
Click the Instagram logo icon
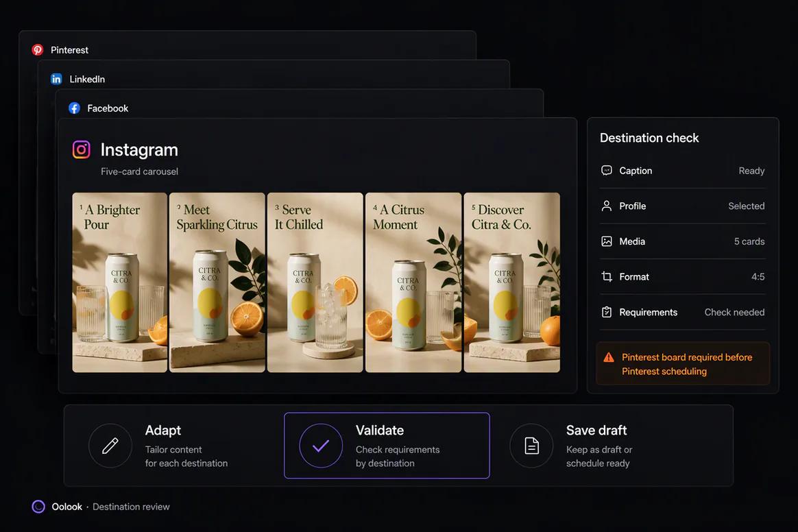point(82,149)
